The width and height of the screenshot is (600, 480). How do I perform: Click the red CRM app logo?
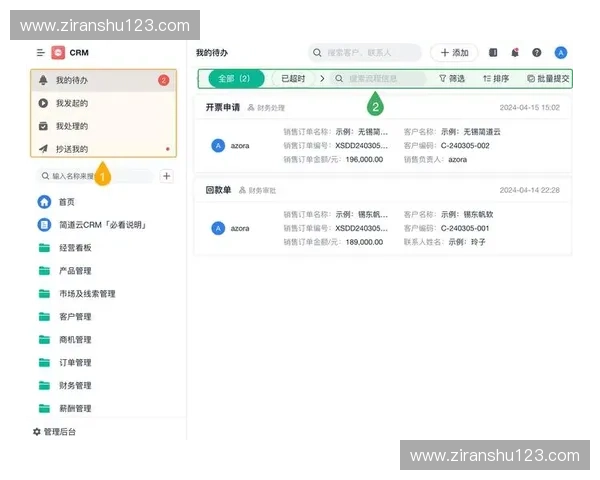[58, 53]
